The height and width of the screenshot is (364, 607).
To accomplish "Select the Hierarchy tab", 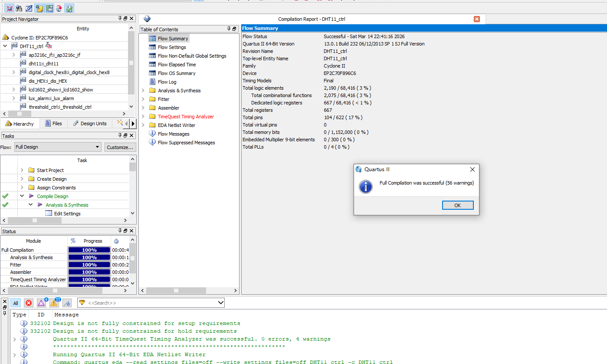I will click(x=20, y=123).
